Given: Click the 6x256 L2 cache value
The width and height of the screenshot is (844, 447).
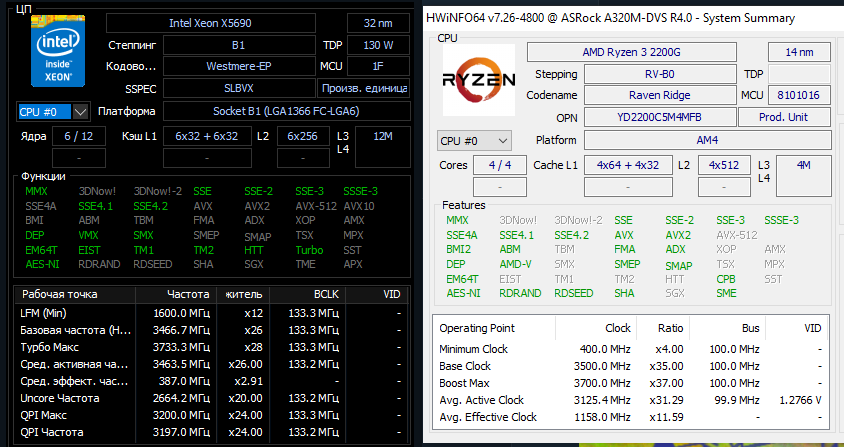Looking at the screenshot, I should (x=303, y=136).
